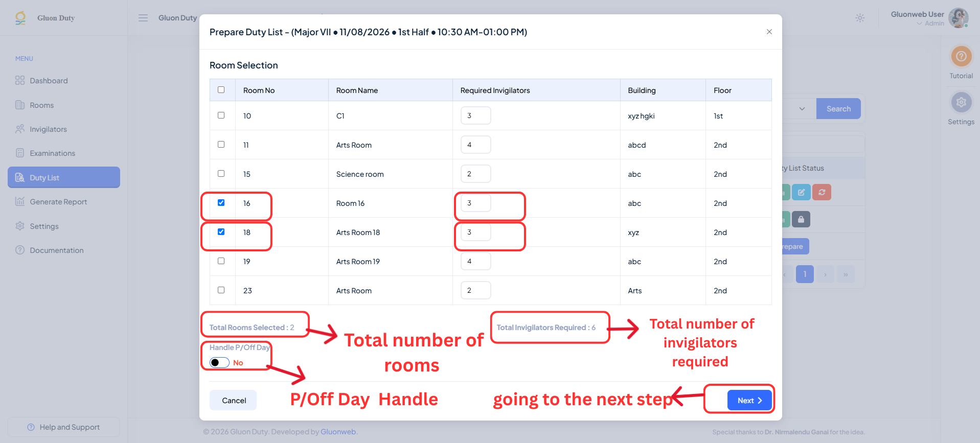Toggle the Handle P/Off Day switch
Screen dimensions: 980x443
[219, 362]
